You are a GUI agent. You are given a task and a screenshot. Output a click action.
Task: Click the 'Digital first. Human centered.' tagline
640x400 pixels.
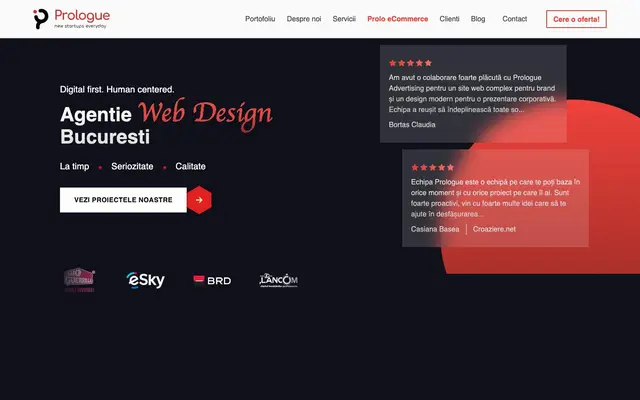[x=117, y=89]
